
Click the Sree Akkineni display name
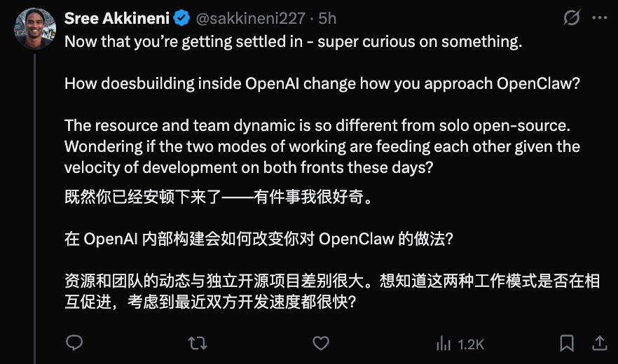116,18
